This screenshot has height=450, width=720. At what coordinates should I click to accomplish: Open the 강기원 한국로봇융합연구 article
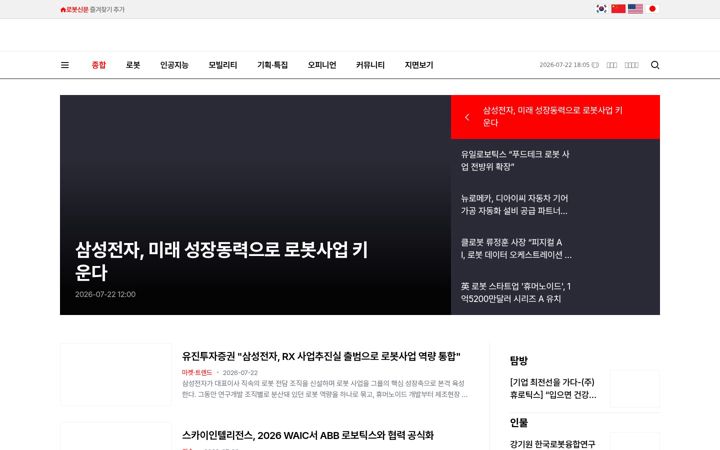[552, 444]
